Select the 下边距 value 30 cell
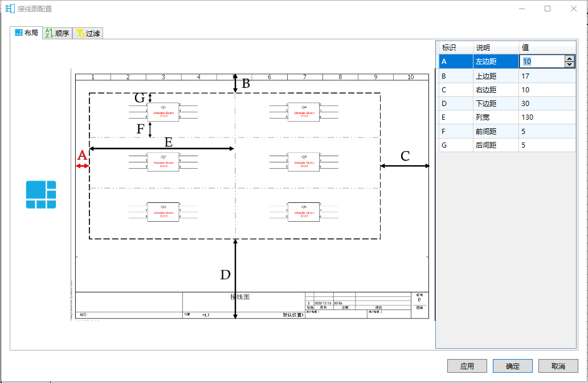This screenshot has width=588, height=383. pos(547,104)
